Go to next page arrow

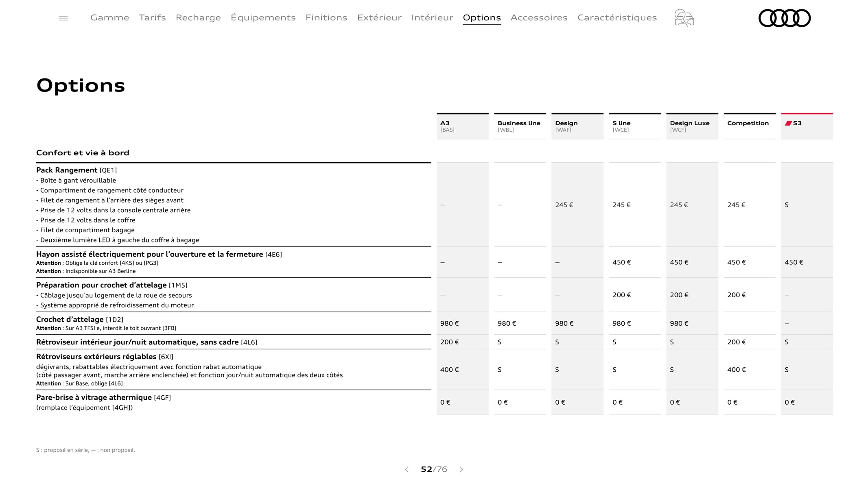[461, 469]
